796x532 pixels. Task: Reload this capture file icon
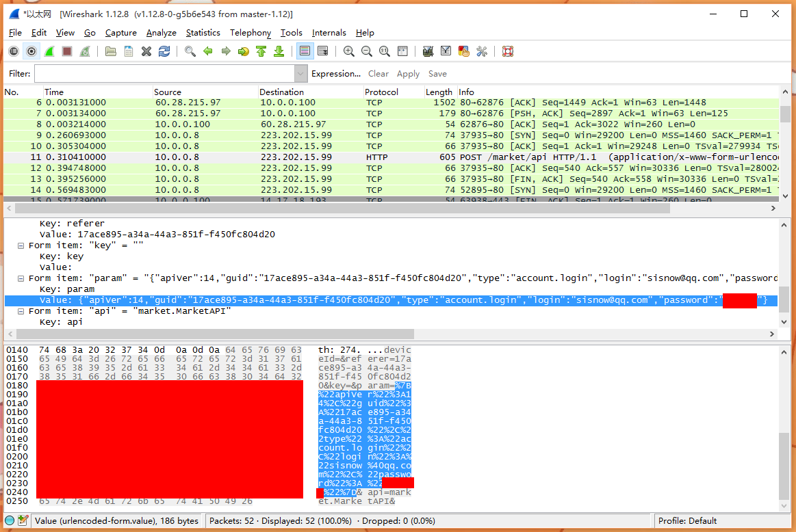pos(164,51)
